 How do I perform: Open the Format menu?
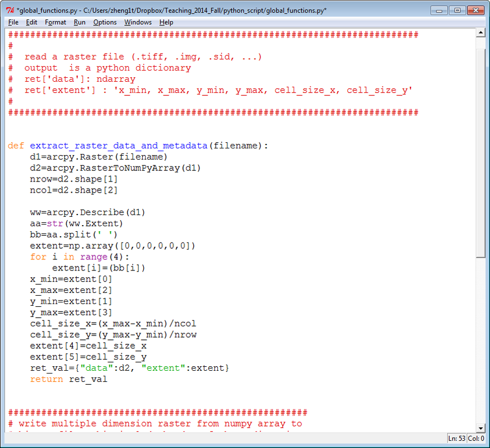tap(55, 22)
